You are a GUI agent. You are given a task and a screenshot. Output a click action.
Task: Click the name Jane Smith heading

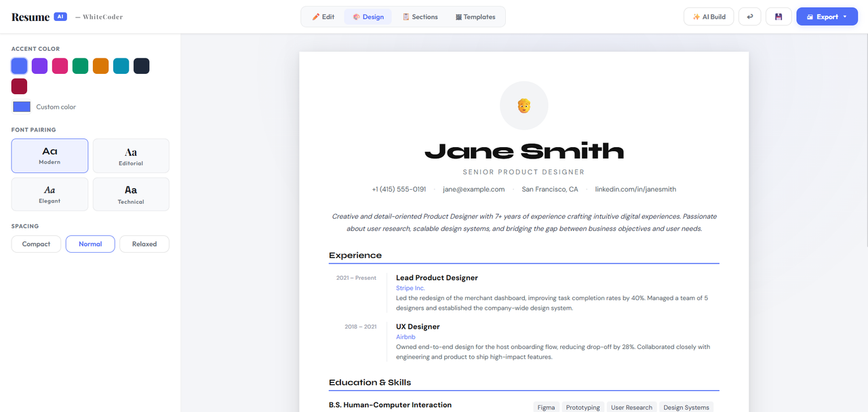[x=524, y=151]
